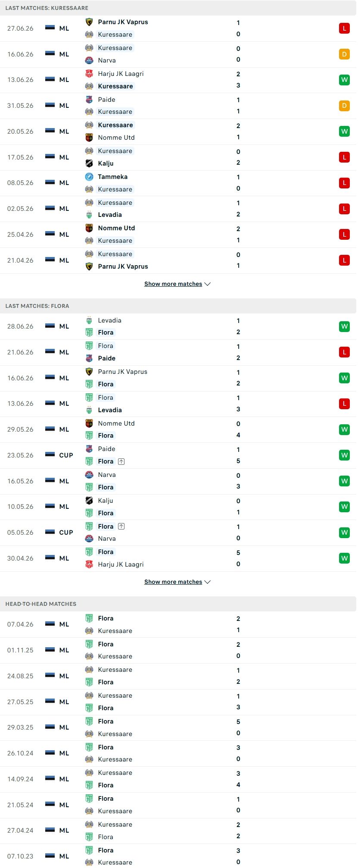Open the Kuressaare vs Flora 14.09.24 match row
The height and width of the screenshot is (868, 358).
[x=178, y=779]
